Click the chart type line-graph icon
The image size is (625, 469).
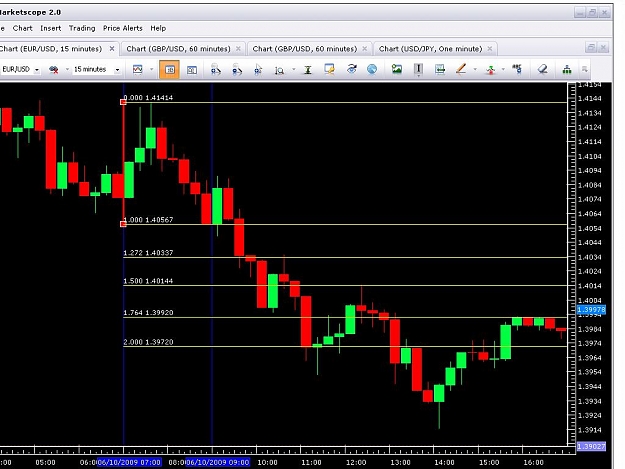click(x=138, y=70)
